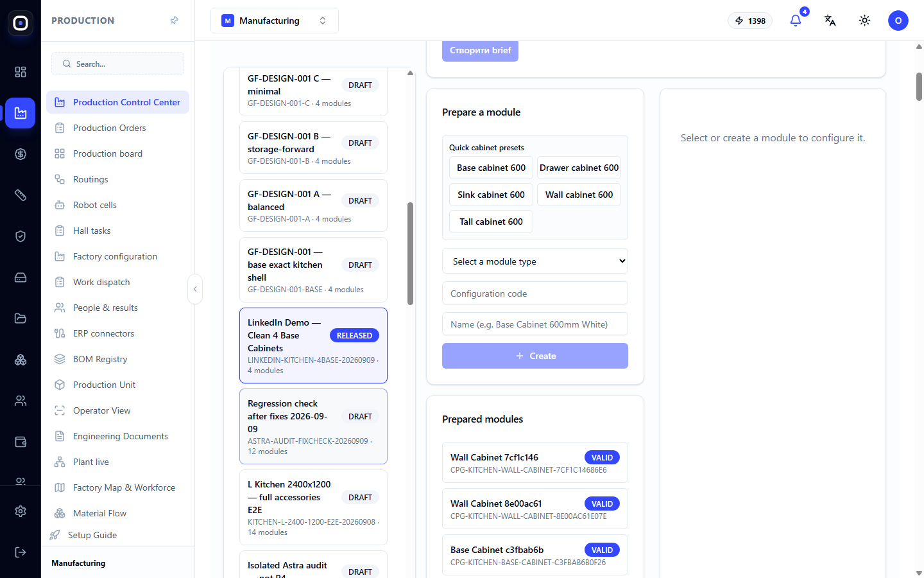Open the settings gear in left rail

[x=21, y=511]
